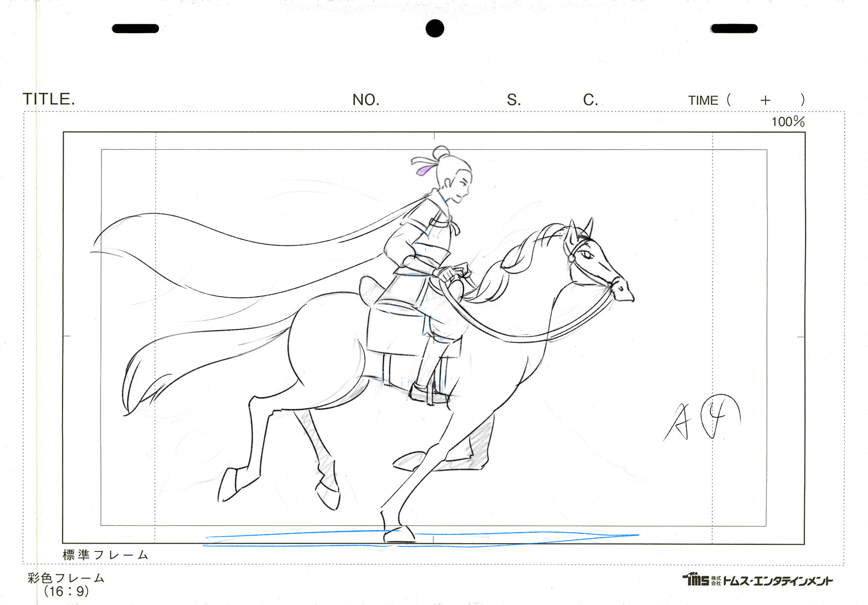The image size is (868, 605).
Task: Click the "NO." field label
Action: 366,100
